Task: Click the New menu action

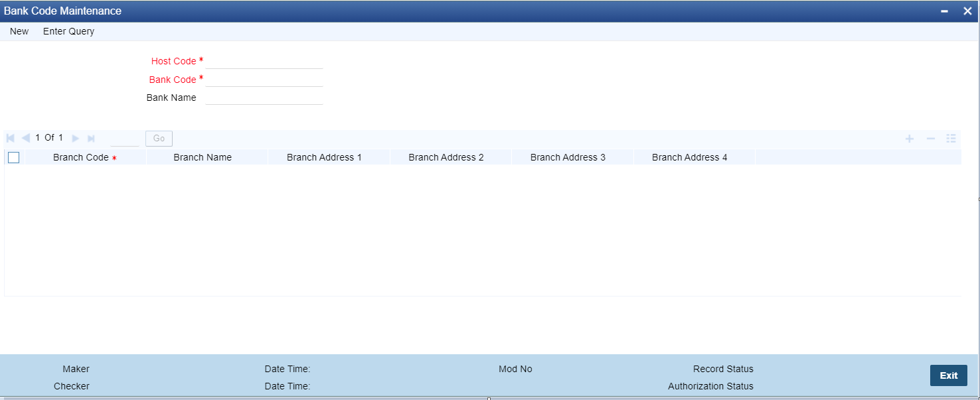Action: (19, 31)
